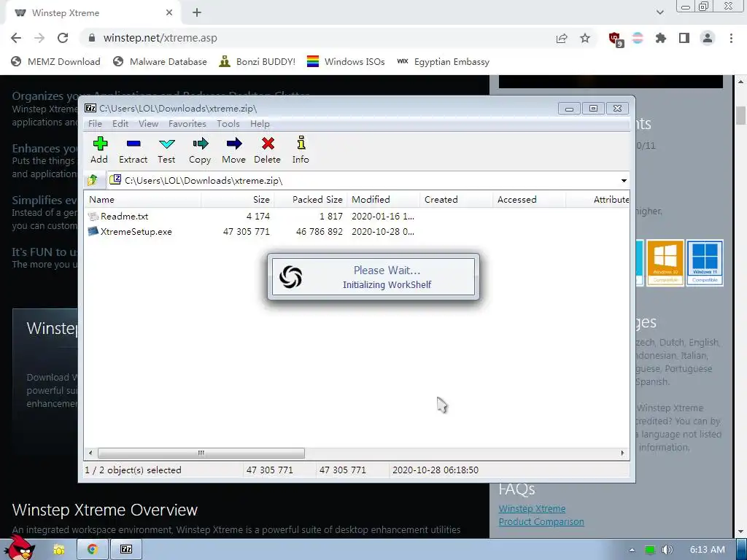Viewport: 747px width, 560px height.
Task: Open the Chrome extensions puzzle icon
Action: click(660, 38)
